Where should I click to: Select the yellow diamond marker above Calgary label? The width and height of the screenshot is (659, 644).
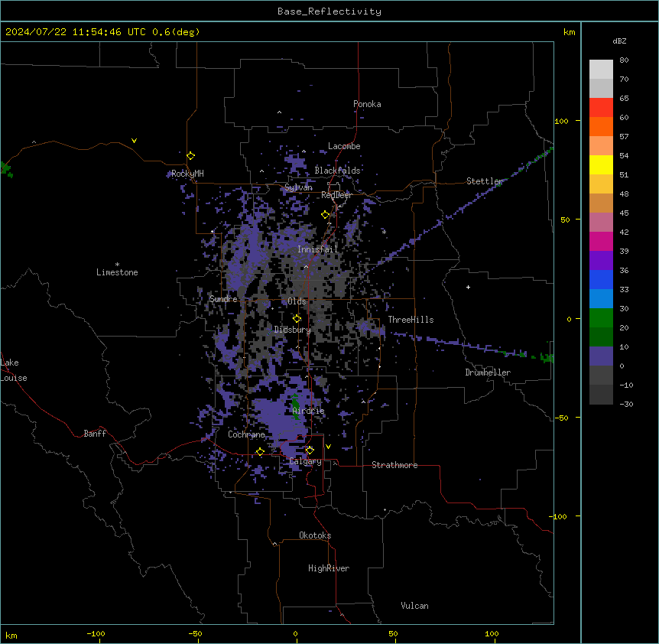[x=310, y=450]
